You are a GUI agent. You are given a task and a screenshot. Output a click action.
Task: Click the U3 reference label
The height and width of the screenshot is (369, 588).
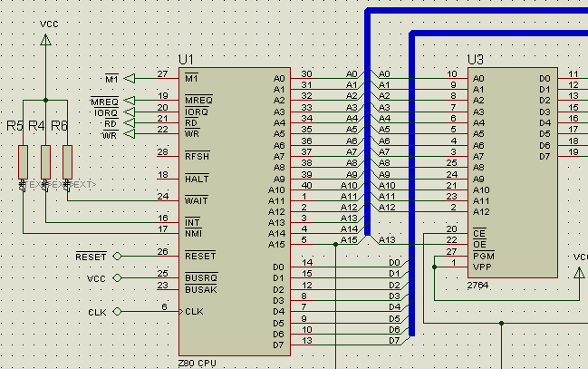[x=475, y=60]
